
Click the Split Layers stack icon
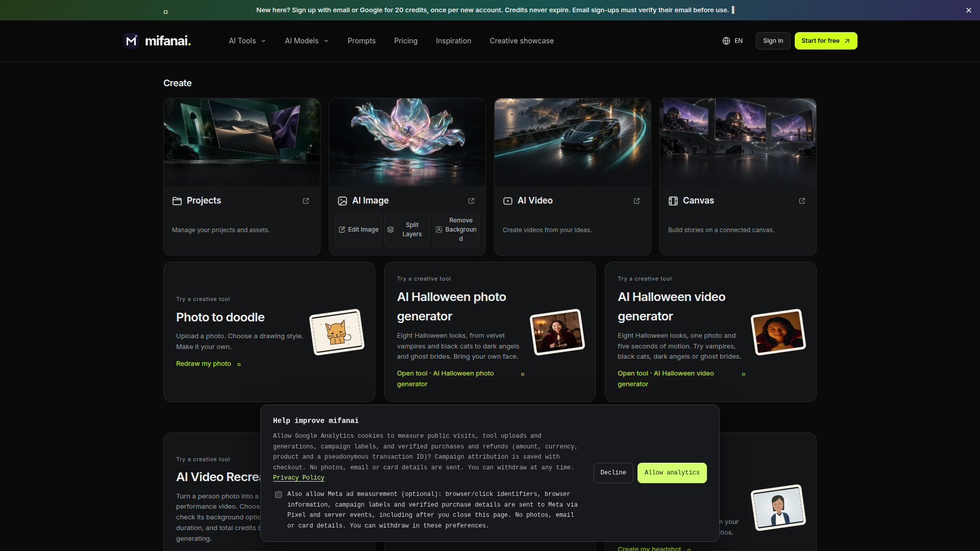pyautogui.click(x=390, y=230)
